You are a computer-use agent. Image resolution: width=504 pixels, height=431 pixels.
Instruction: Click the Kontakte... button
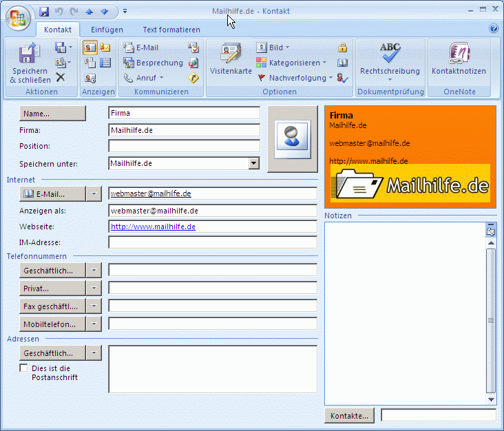point(349,416)
